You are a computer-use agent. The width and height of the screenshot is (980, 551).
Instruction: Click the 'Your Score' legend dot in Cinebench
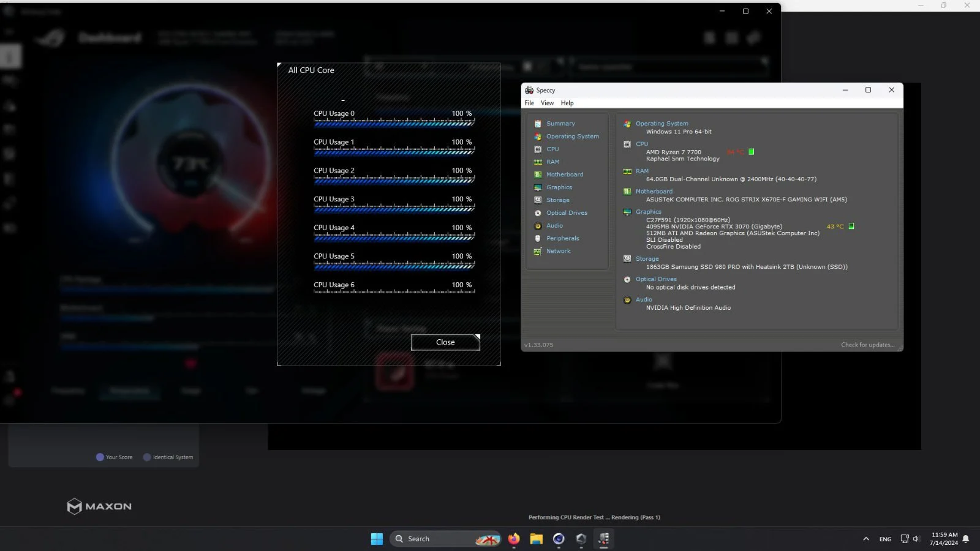tap(100, 457)
